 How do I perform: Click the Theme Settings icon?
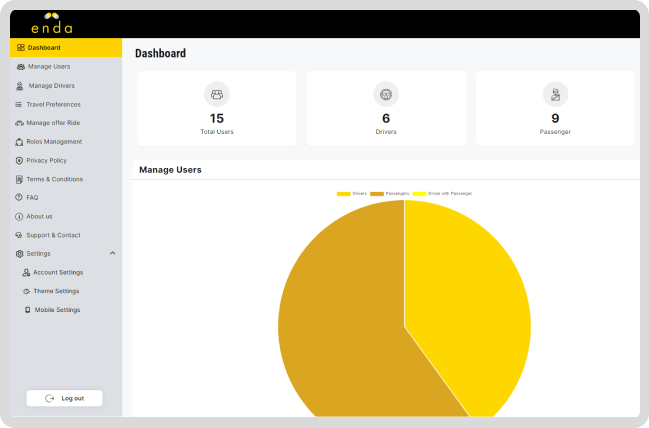26,291
